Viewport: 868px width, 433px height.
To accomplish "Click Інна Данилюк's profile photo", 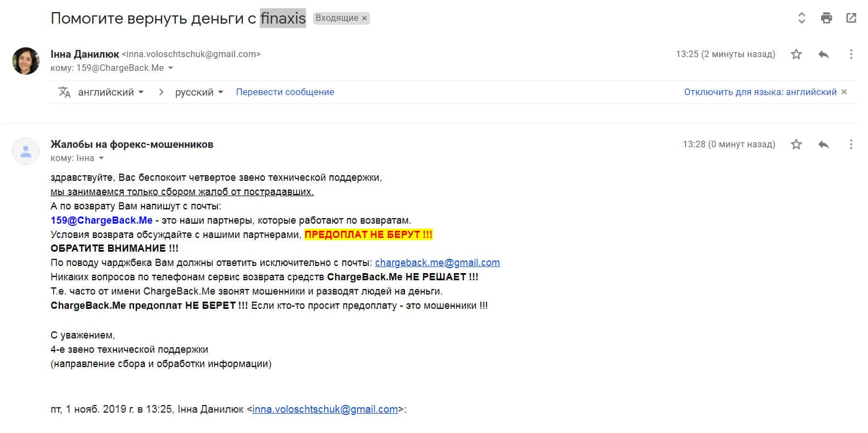I will point(26,60).
